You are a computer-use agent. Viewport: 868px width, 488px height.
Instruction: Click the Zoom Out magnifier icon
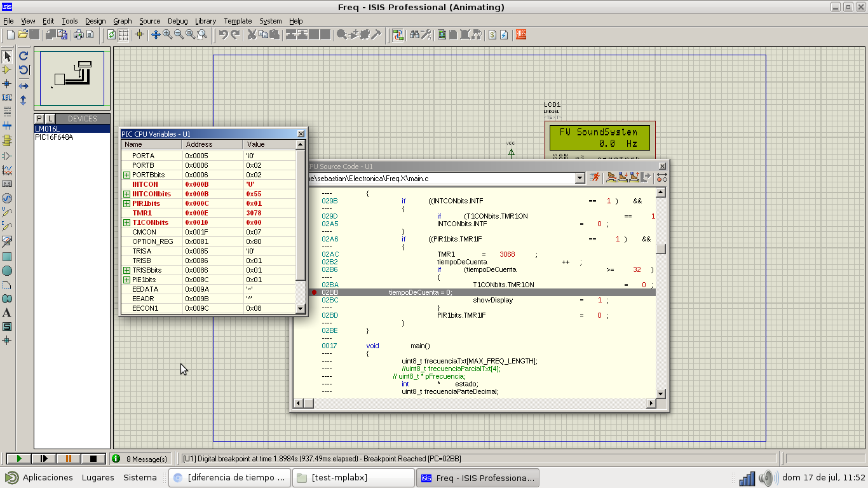coord(179,34)
